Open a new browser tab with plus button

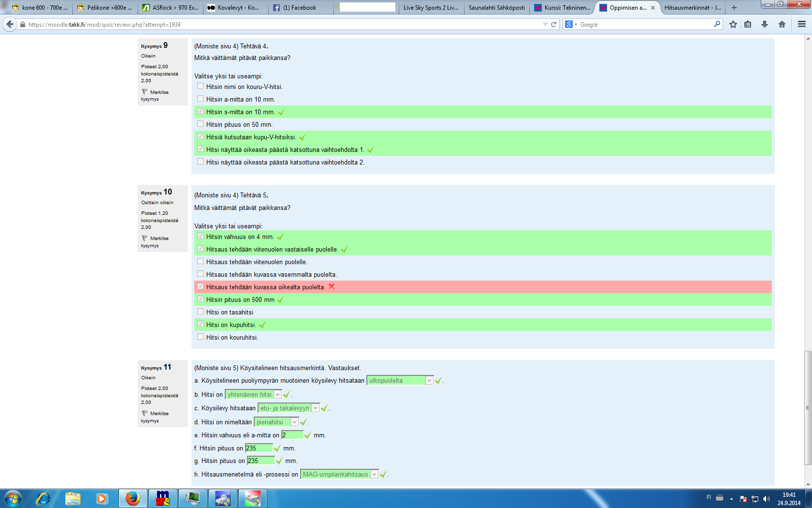coord(734,8)
